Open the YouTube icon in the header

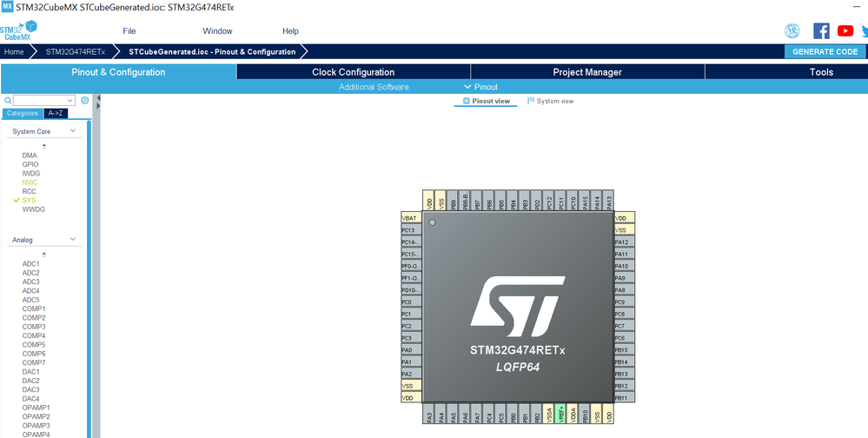845,31
